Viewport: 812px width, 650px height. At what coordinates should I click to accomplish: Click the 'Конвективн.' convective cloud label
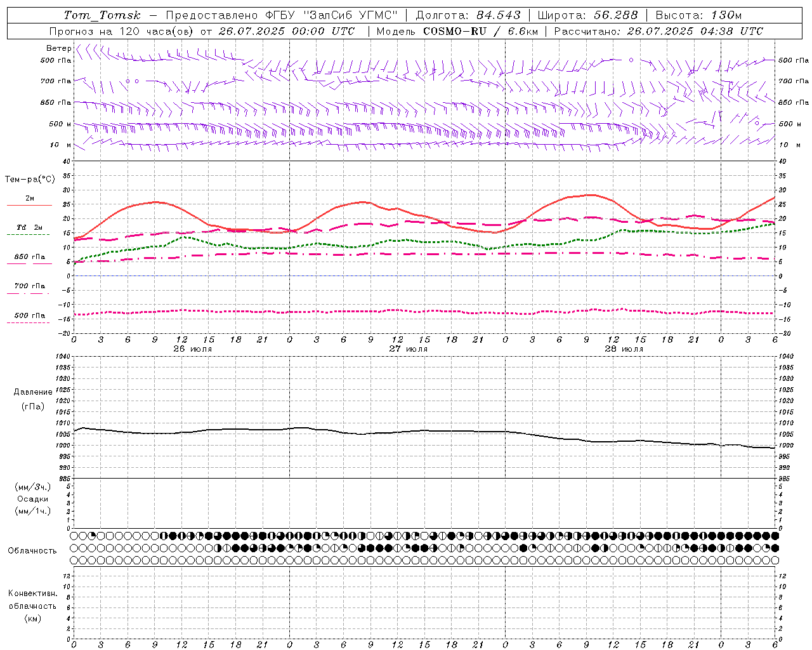33,594
